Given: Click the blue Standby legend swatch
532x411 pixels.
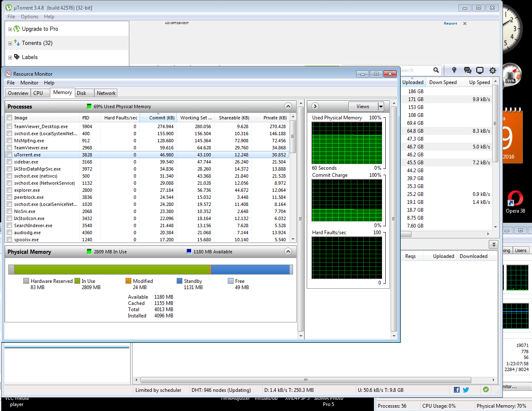Looking at the screenshot, I should (180, 281).
